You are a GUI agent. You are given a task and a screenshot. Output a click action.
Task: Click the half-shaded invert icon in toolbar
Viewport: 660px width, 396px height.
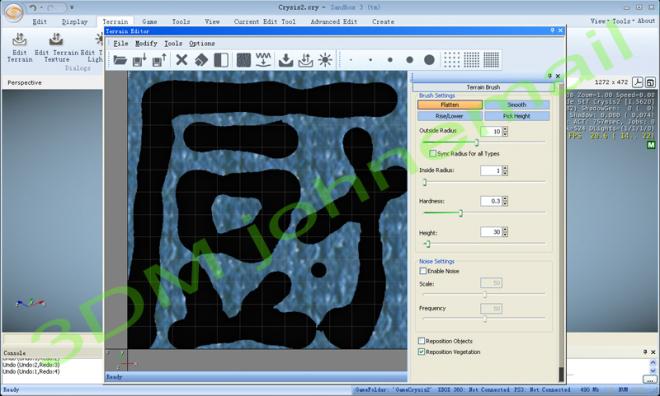221,60
